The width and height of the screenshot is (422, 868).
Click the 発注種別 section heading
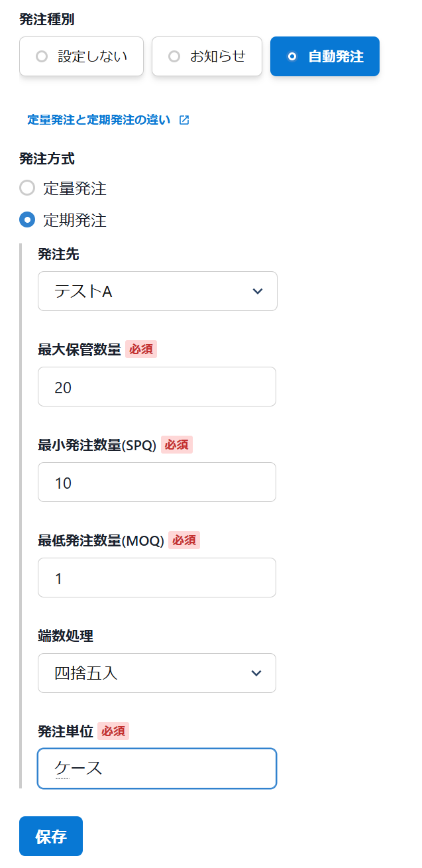(47, 19)
